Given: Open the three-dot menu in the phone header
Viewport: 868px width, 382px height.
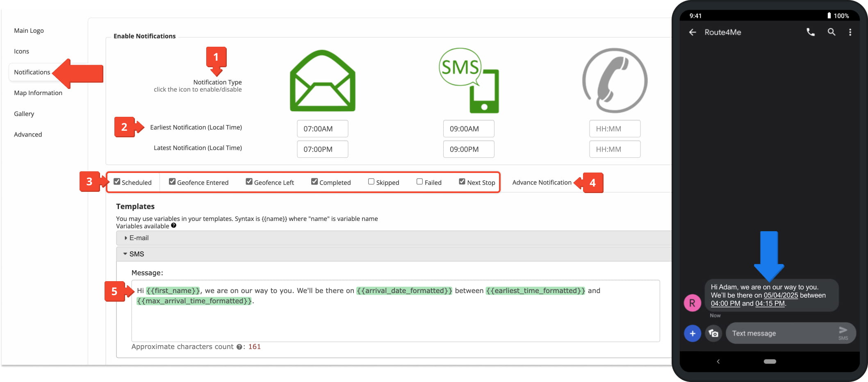Looking at the screenshot, I should point(850,32).
